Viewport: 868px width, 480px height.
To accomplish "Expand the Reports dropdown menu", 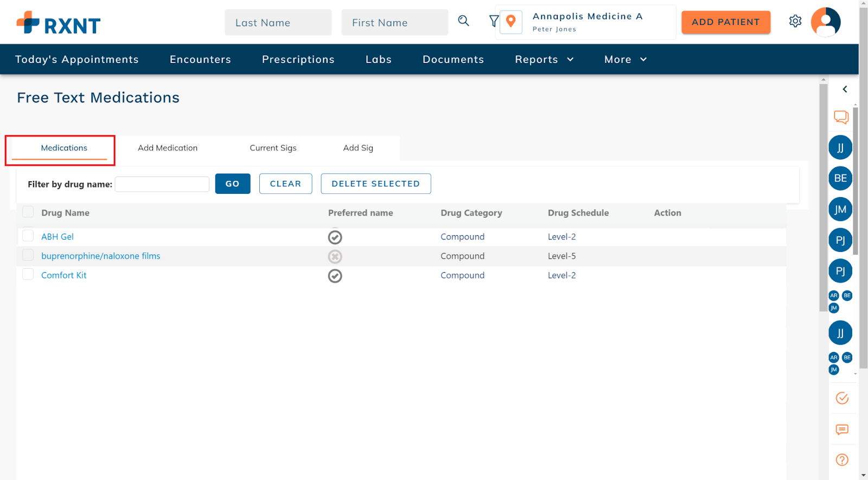I will tap(544, 59).
